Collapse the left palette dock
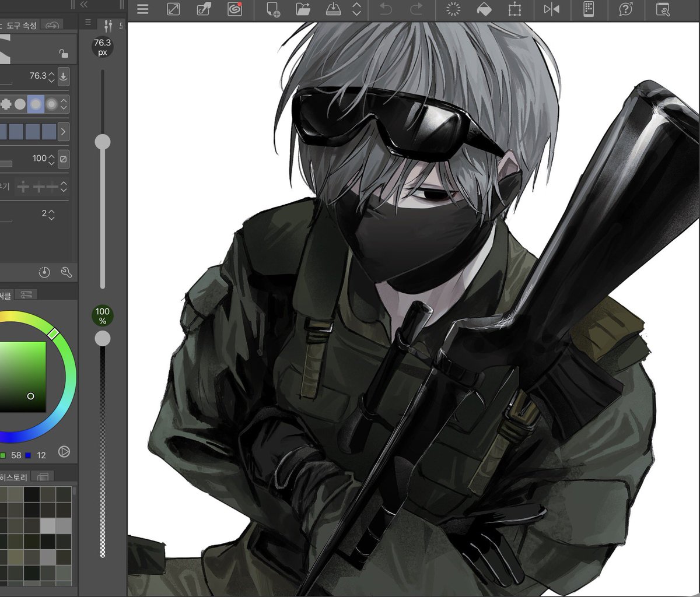This screenshot has height=597, width=700. point(83,4)
